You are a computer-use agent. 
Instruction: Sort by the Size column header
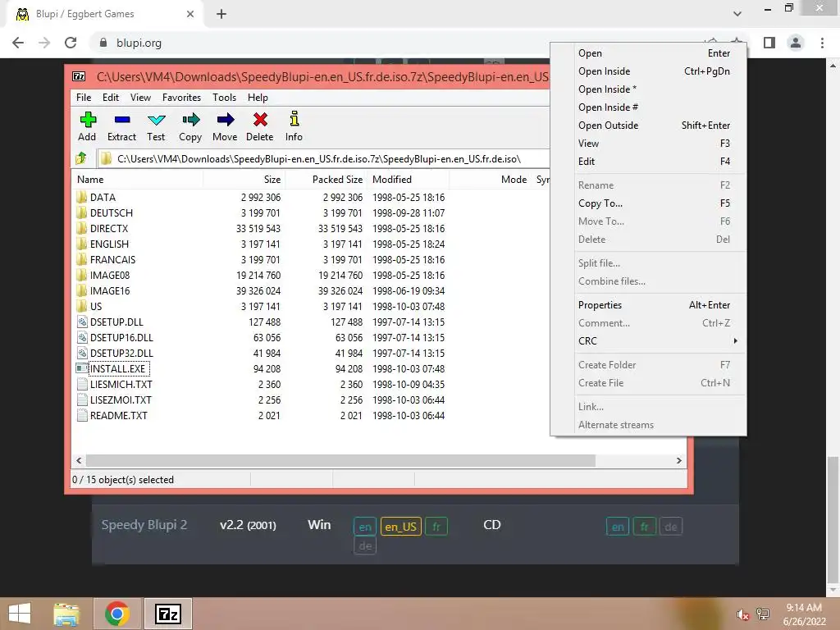point(244,180)
